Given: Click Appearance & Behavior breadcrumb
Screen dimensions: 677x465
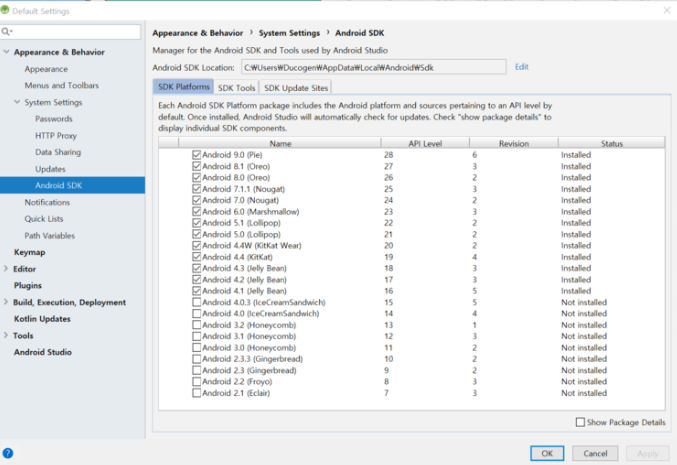Looking at the screenshot, I should (x=197, y=33).
